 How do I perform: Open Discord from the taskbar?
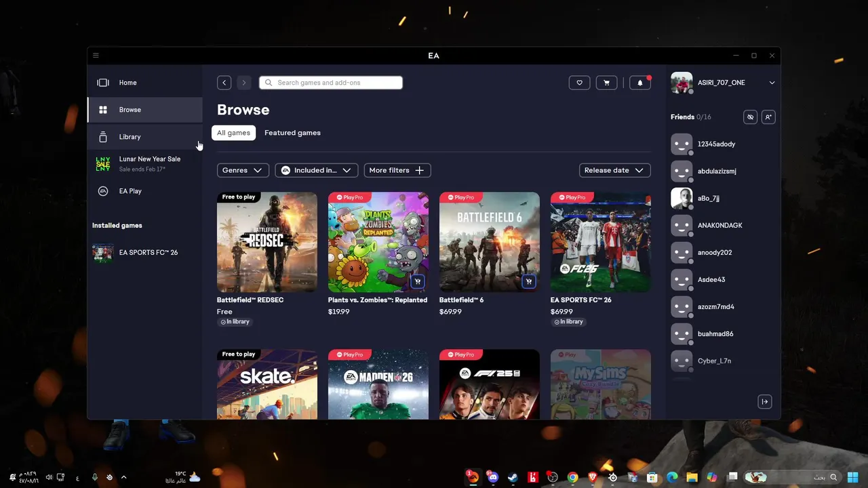[x=493, y=477]
